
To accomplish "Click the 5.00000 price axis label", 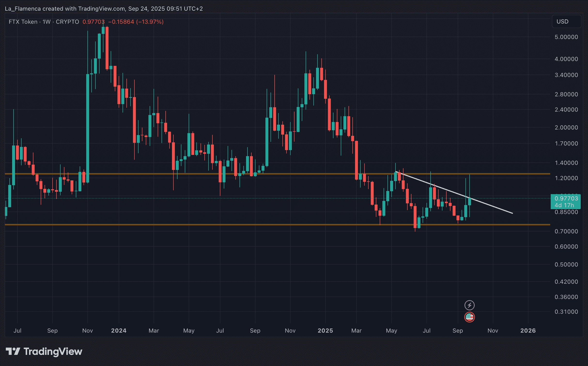I will tap(566, 37).
